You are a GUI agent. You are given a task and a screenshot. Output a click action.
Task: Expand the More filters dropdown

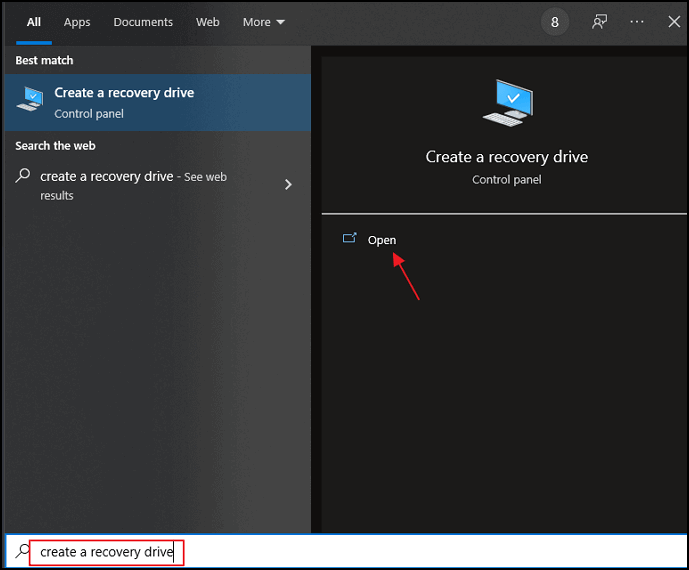264,22
